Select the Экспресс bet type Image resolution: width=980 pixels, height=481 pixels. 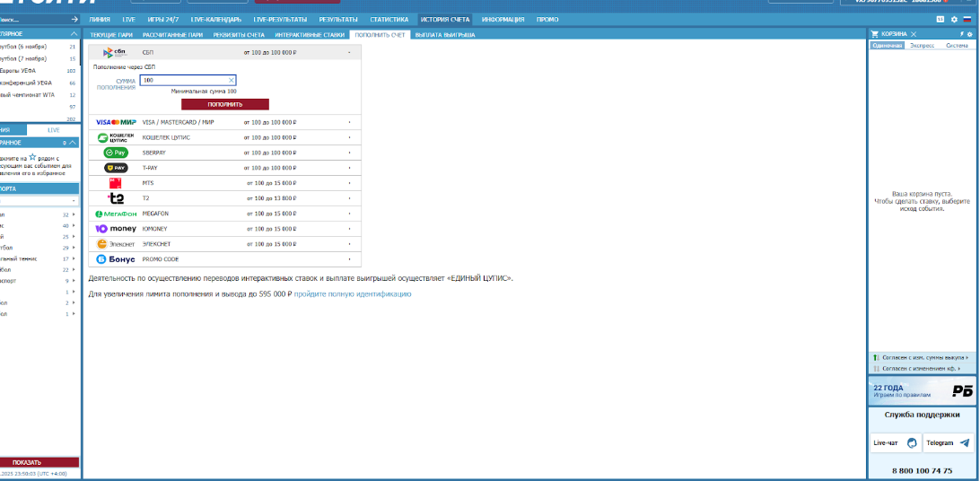922,44
